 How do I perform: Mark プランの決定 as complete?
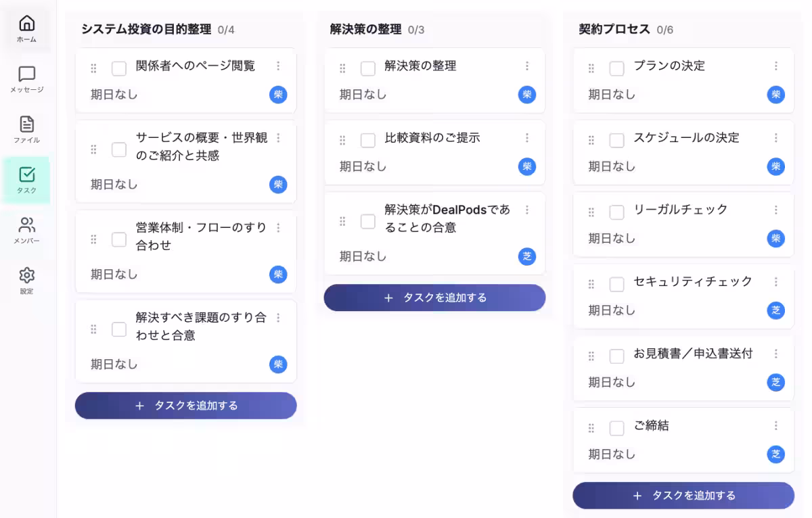coord(616,67)
